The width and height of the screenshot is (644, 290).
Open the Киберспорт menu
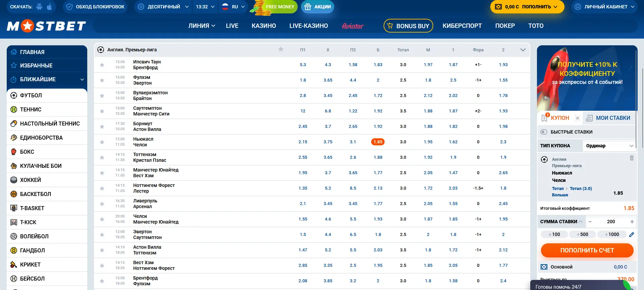click(x=462, y=26)
